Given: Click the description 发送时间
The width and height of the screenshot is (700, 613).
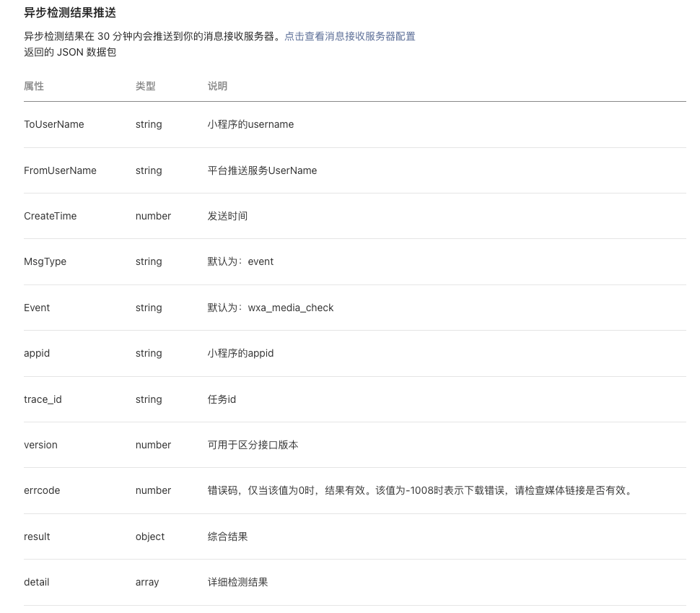Looking at the screenshot, I should (x=227, y=216).
